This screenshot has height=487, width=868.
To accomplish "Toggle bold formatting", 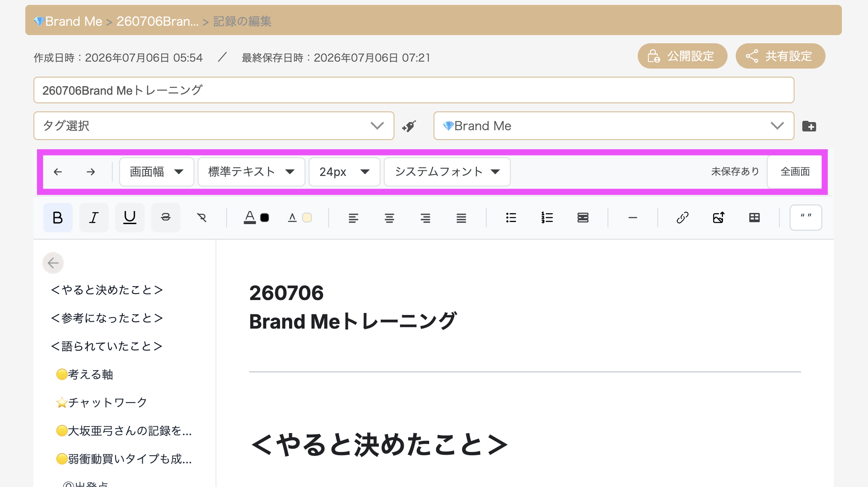I will click(x=58, y=218).
